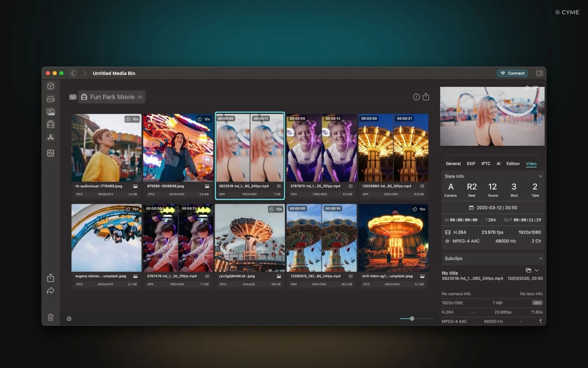Open the settings gear below the grid

pyautogui.click(x=69, y=319)
